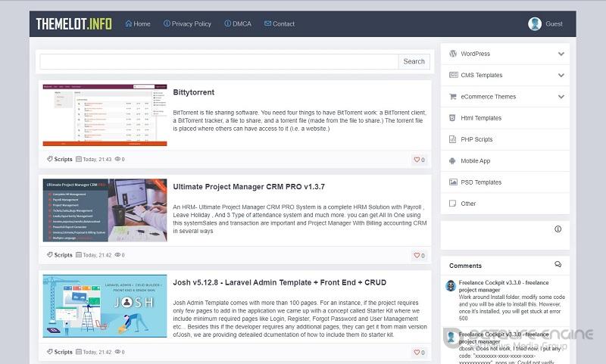Open the Josh v5.12.8 Laravel Admin title
This screenshot has height=364, width=606.
pyautogui.click(x=280, y=282)
